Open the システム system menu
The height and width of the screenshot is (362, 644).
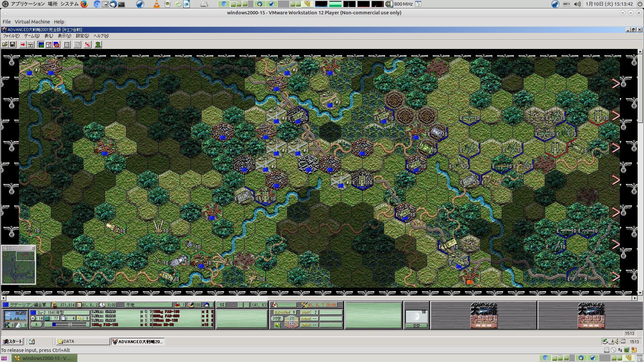(x=69, y=4)
